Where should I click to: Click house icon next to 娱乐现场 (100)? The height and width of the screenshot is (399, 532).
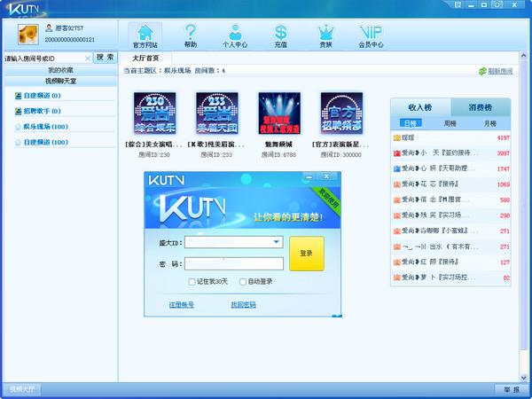[x=18, y=127]
